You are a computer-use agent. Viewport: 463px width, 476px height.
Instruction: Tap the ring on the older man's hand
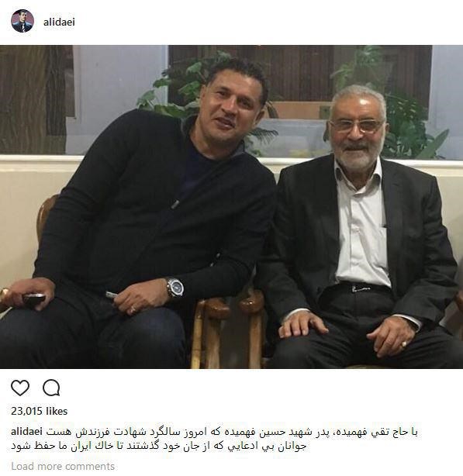(x=403, y=344)
